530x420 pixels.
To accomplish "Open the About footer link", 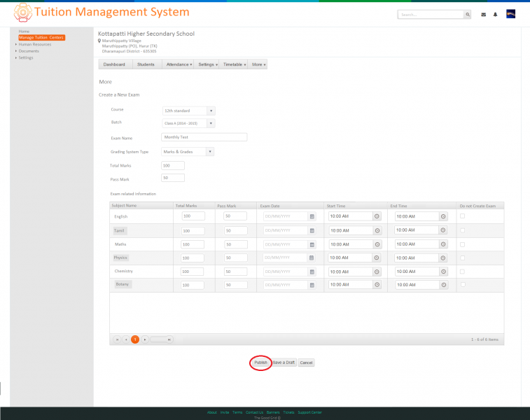I will 212,412.
